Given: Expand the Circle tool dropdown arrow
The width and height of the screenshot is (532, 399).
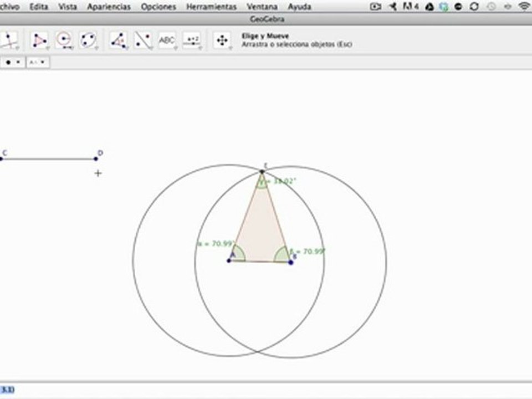Looking at the screenshot, I should [x=72, y=48].
